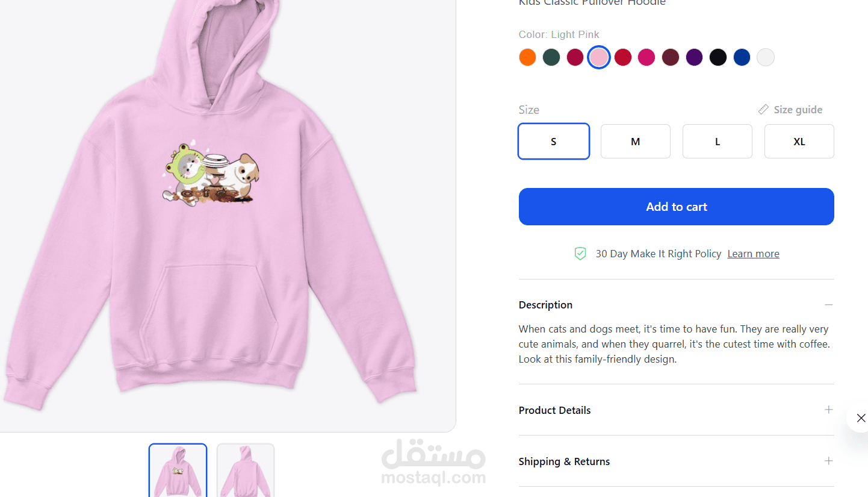Choose the white color swatch
This screenshot has height=497, width=868.
pyautogui.click(x=766, y=57)
